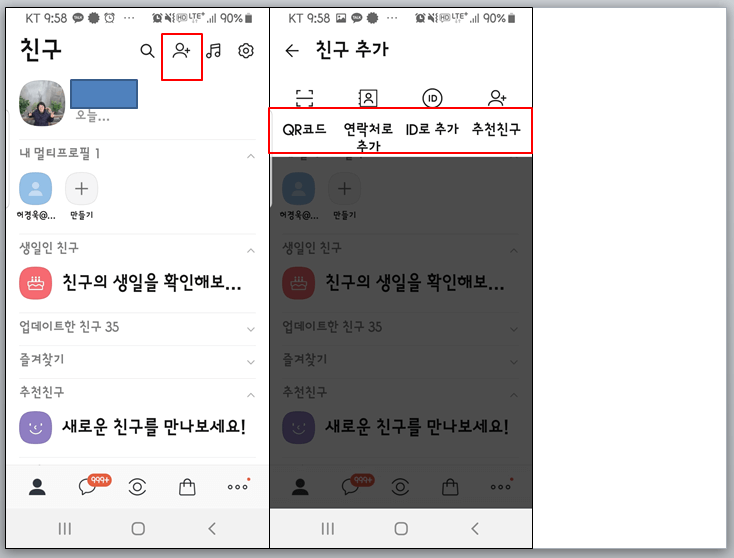734x558 pixels.
Task: Tap dimmed 허경욱@ avatar in right screen
Action: [x=299, y=189]
